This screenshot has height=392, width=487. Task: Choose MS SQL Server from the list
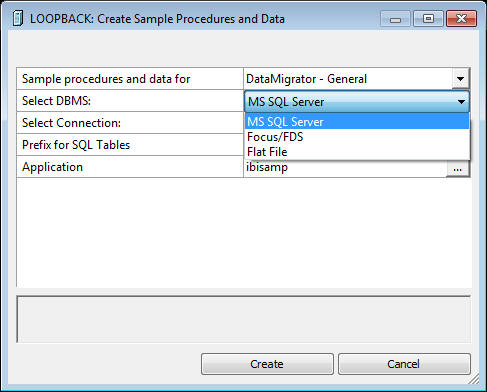pyautogui.click(x=357, y=122)
